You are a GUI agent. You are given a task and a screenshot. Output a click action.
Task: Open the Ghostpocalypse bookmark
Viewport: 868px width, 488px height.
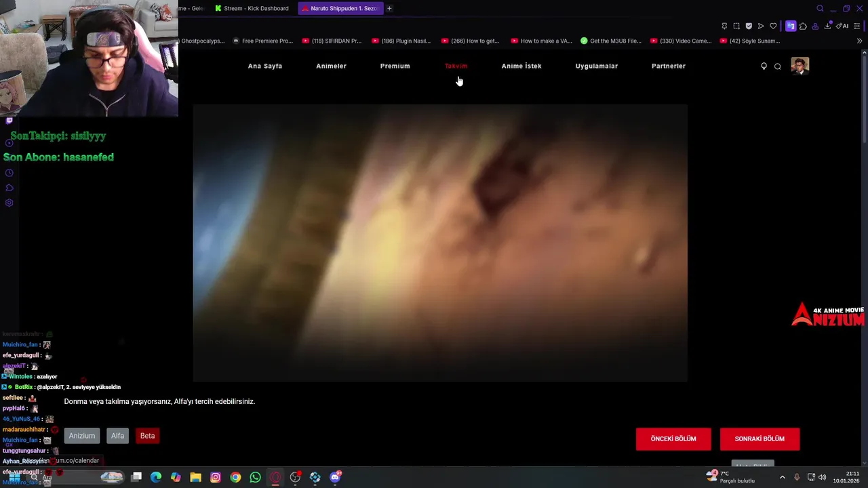tap(202, 41)
